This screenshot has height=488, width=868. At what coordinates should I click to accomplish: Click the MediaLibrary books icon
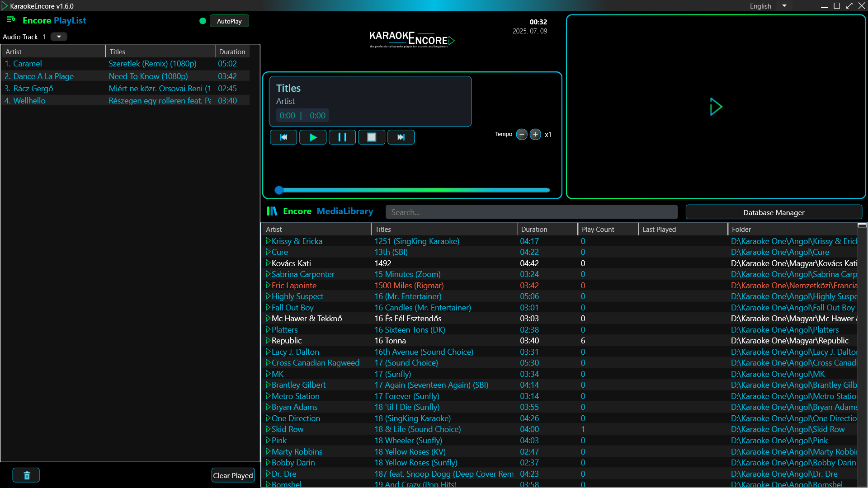click(272, 211)
